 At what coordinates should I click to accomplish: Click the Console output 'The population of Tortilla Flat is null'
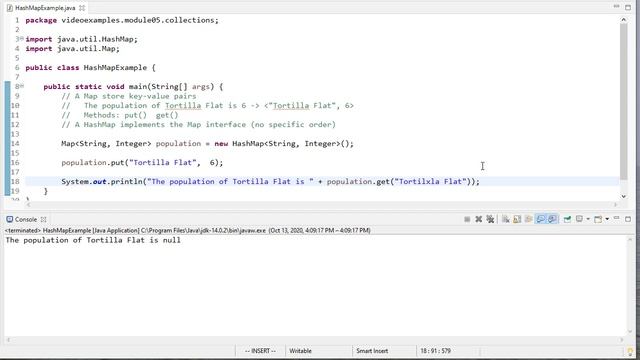click(x=93, y=240)
